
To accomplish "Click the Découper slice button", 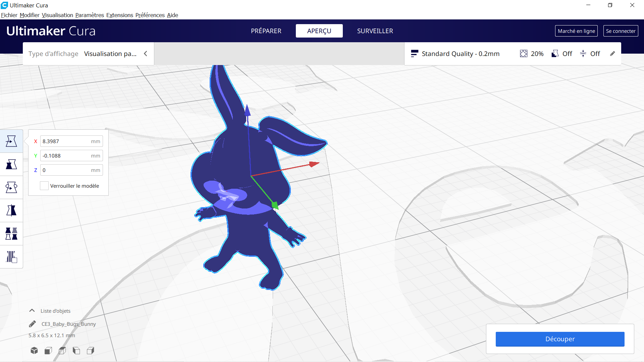I will (560, 339).
